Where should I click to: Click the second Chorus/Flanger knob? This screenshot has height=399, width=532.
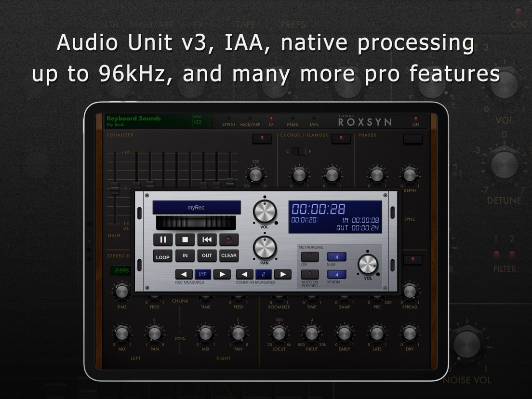tap(332, 175)
